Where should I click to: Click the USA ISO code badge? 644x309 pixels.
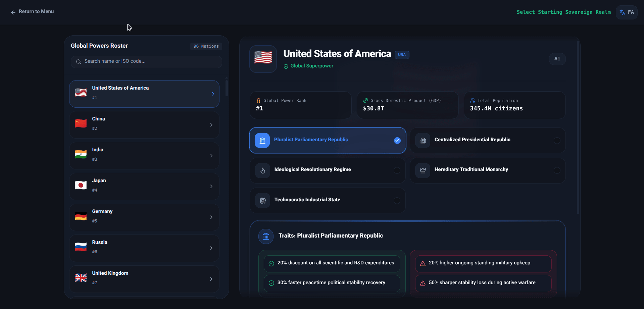coord(402,55)
